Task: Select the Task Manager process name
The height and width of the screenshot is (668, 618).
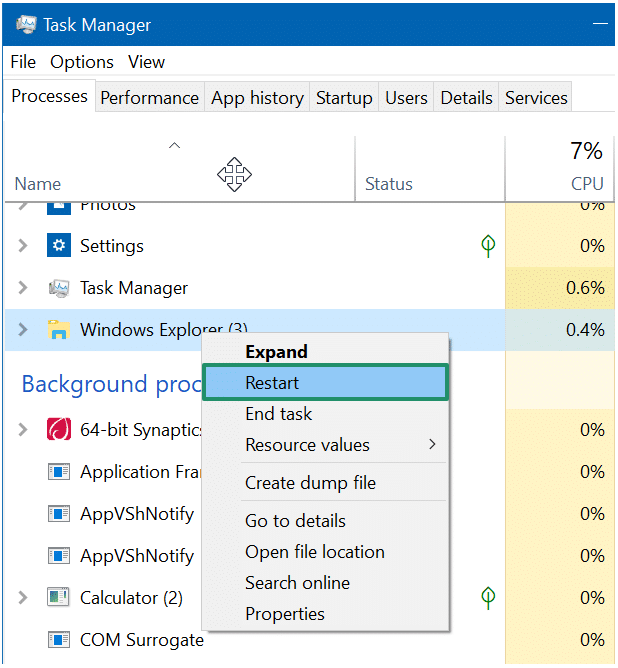Action: point(134,288)
